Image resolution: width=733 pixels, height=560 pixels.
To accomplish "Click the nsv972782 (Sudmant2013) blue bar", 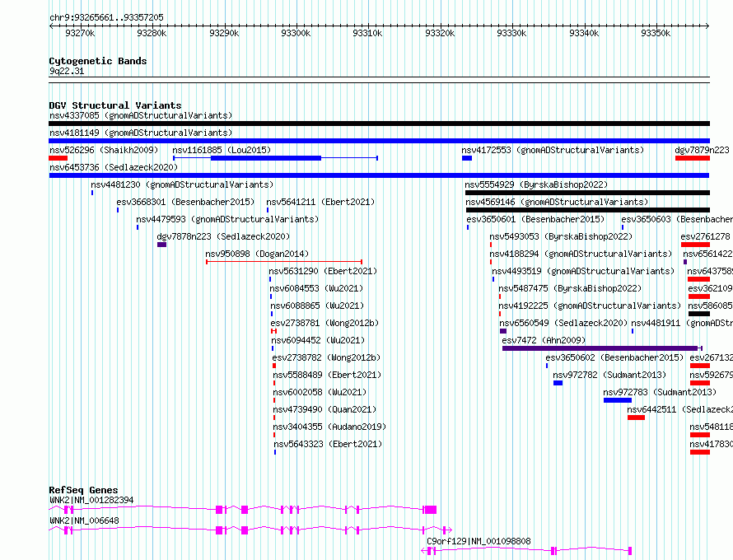I will tap(558, 383).
